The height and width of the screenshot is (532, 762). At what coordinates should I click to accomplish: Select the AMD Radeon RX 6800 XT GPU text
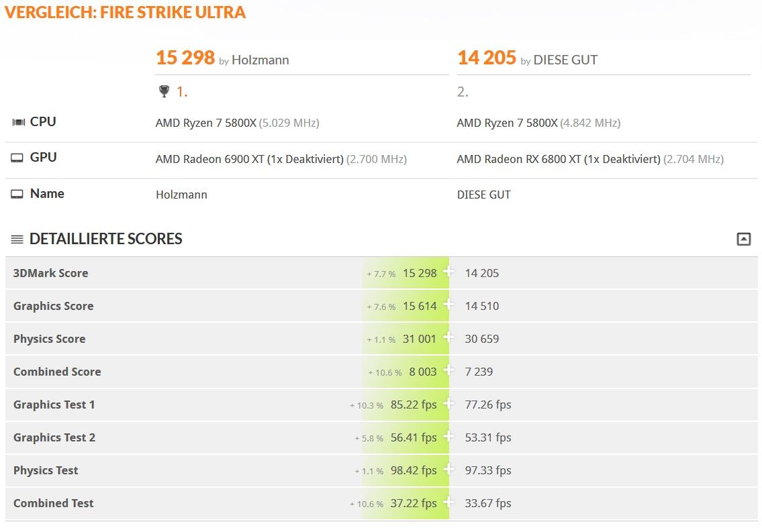[x=590, y=159]
